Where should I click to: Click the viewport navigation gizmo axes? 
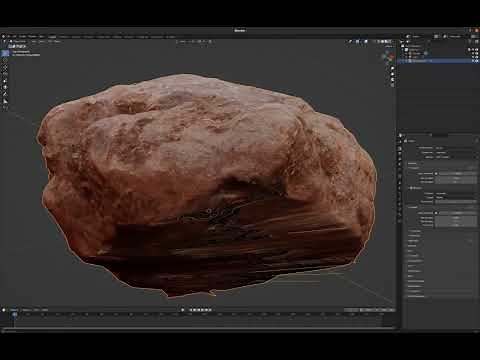pos(388,57)
